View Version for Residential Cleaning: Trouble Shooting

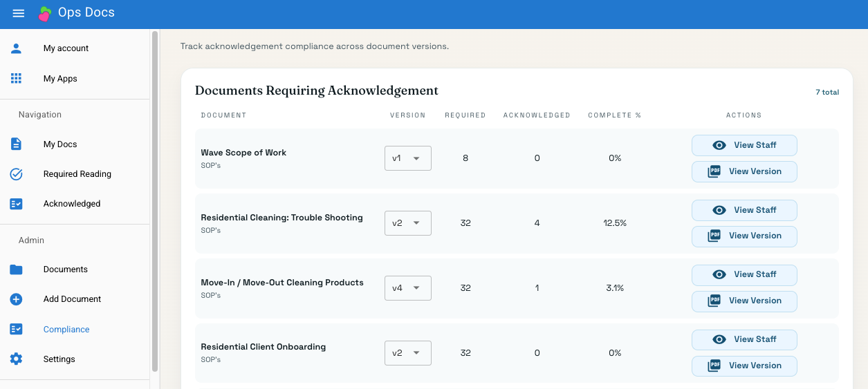(x=744, y=236)
